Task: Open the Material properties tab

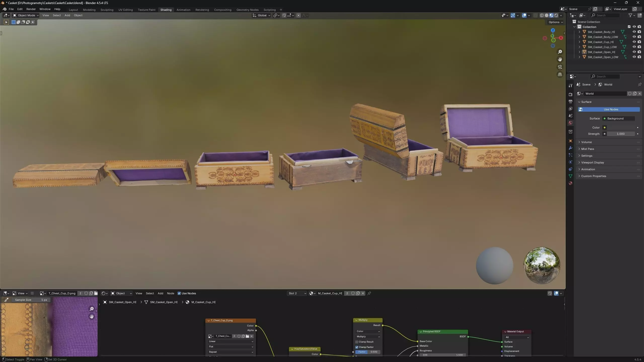Action: pyautogui.click(x=570, y=183)
